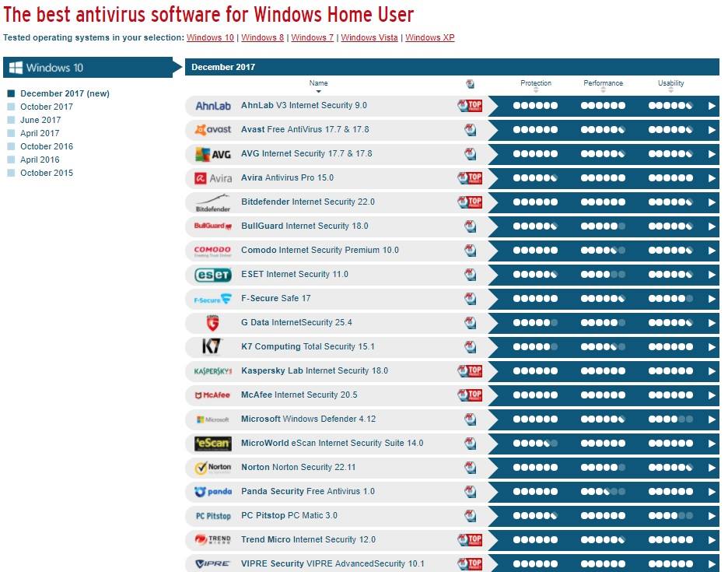Expand the PC Pitstop row details arrow

pyautogui.click(x=712, y=516)
